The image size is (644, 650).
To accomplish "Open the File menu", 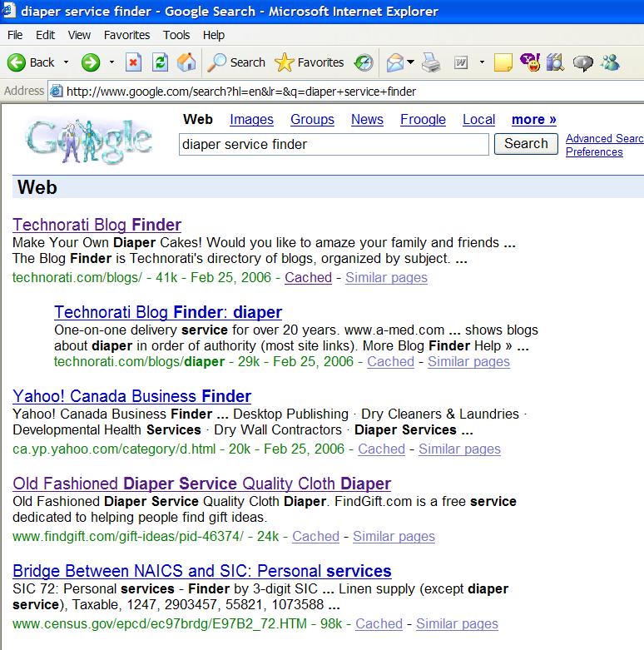I will point(15,35).
